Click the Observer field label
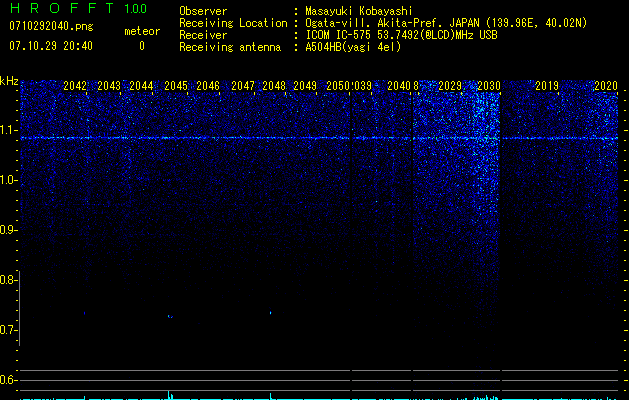The width and height of the screenshot is (629, 400). pos(203,11)
